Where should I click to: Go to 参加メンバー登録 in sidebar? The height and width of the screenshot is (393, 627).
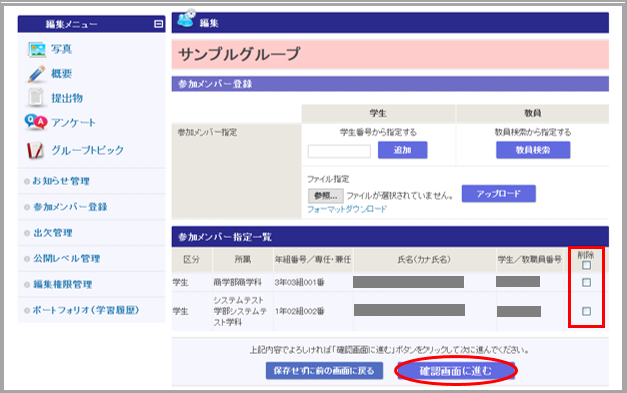coord(70,207)
